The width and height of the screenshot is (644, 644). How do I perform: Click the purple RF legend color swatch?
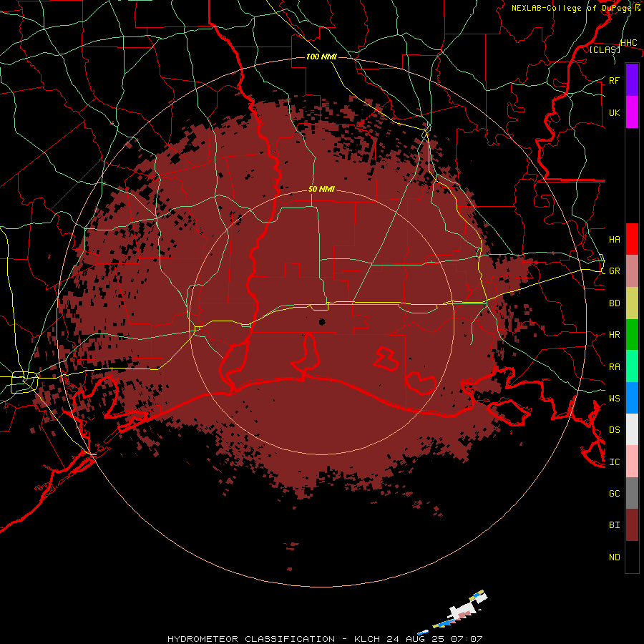632,80
